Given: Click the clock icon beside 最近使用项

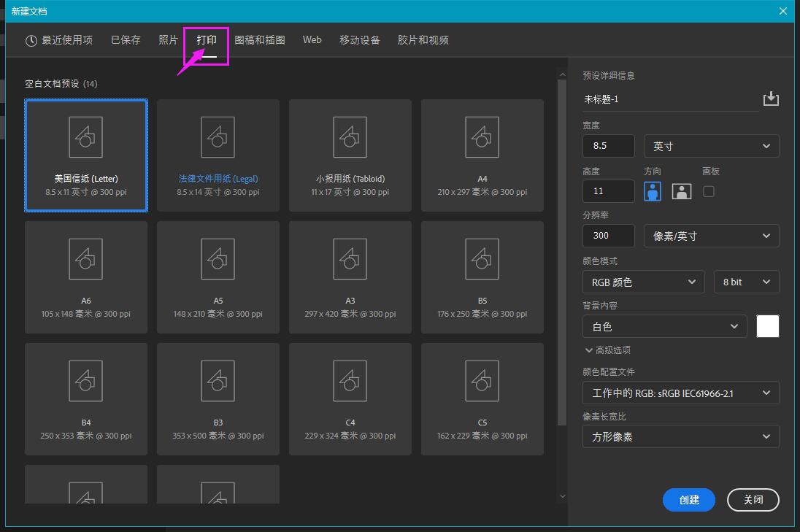Looking at the screenshot, I should 31,40.
